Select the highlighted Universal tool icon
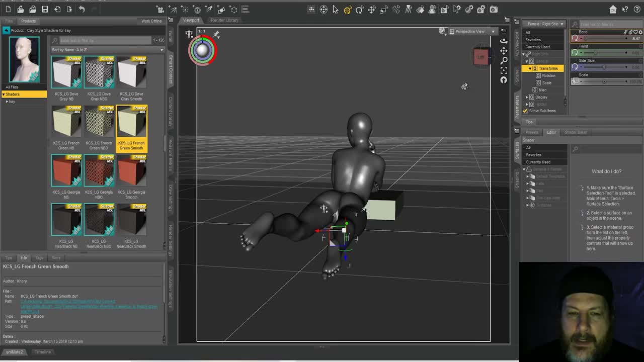This screenshot has height=362, width=644. click(348, 9)
